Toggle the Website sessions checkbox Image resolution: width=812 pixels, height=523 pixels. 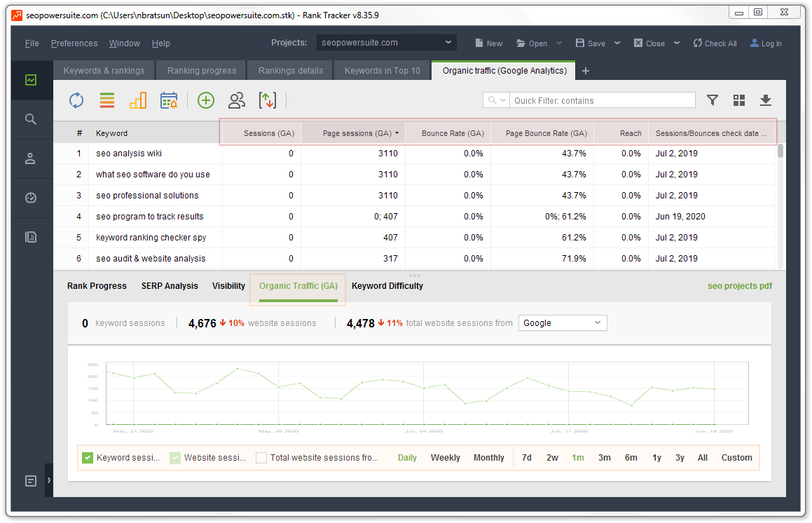click(x=175, y=458)
